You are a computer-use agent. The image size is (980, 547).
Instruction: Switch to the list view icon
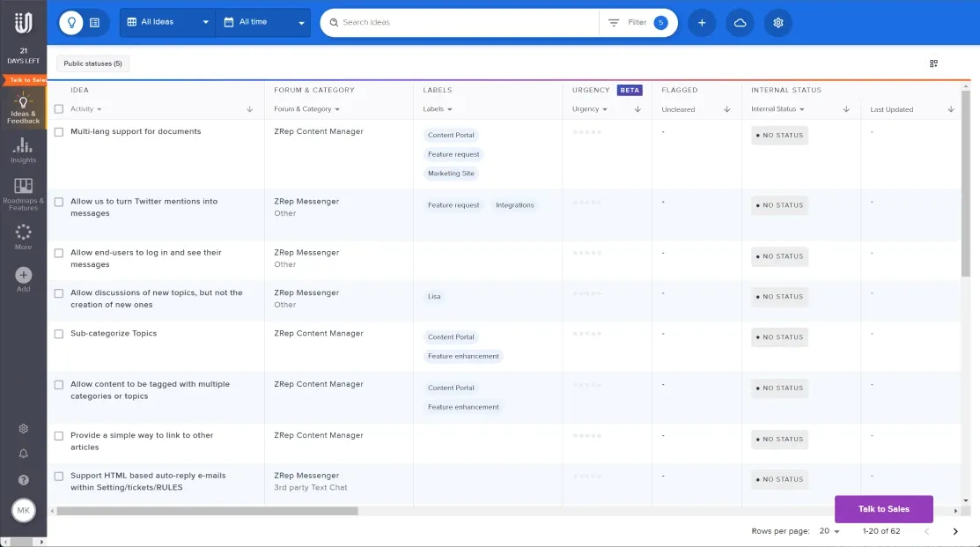tap(94, 23)
